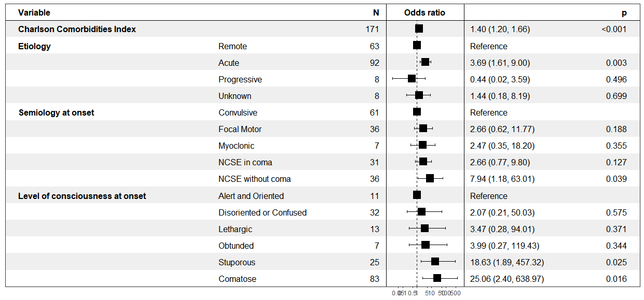Click the N column header

(x=376, y=12)
